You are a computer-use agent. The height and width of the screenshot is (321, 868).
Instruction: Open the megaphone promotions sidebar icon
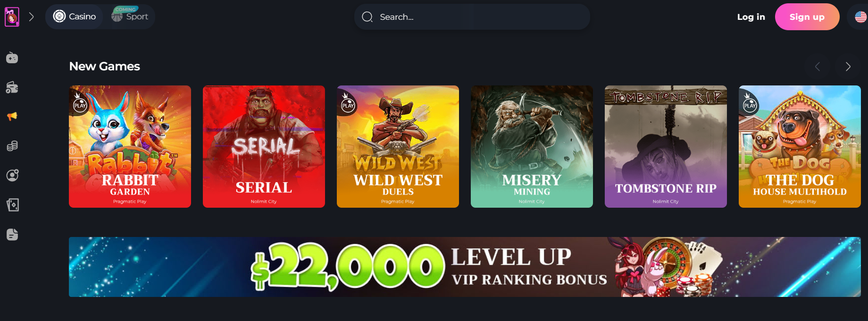click(x=12, y=116)
